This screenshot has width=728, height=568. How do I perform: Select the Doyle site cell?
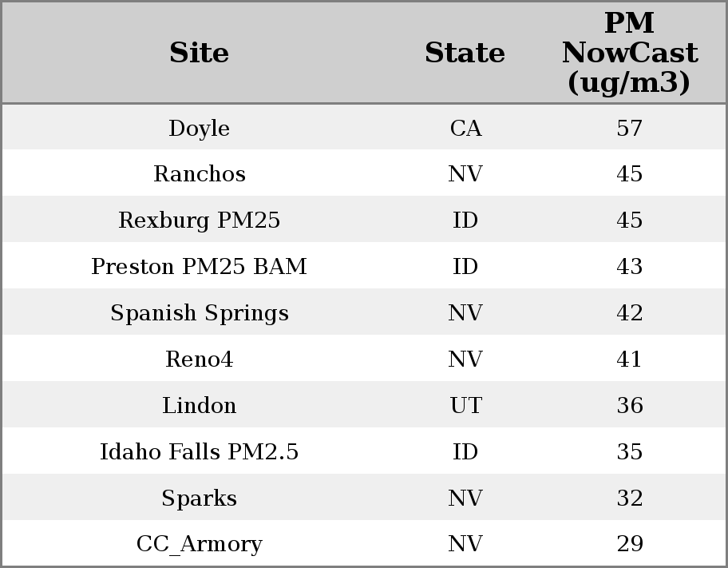(x=199, y=129)
